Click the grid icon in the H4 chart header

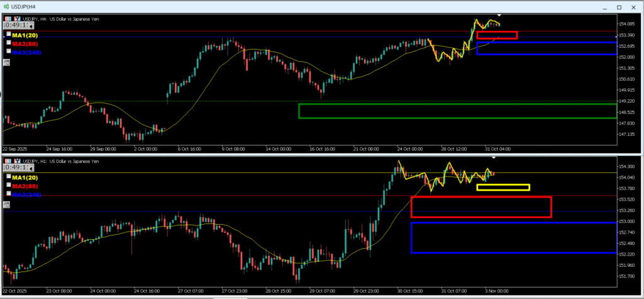8,19
